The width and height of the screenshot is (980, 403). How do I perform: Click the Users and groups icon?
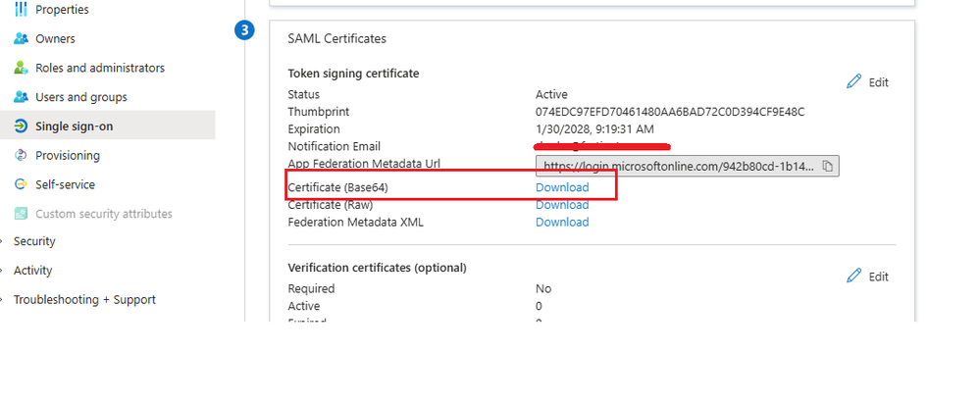(x=21, y=97)
